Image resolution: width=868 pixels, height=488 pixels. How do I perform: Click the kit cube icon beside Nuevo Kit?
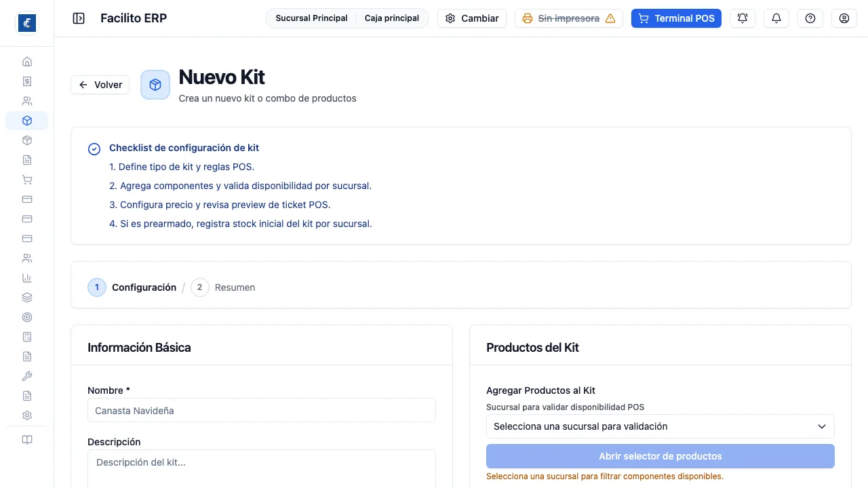[x=155, y=85]
